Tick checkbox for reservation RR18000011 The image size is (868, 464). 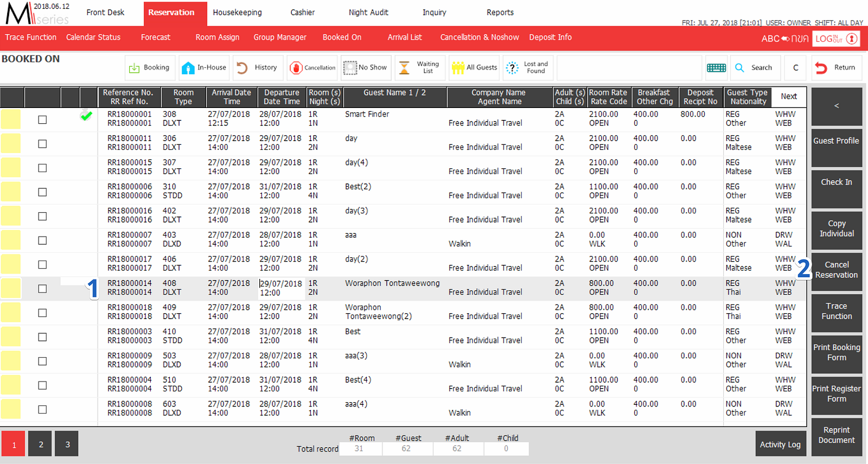pyautogui.click(x=42, y=144)
